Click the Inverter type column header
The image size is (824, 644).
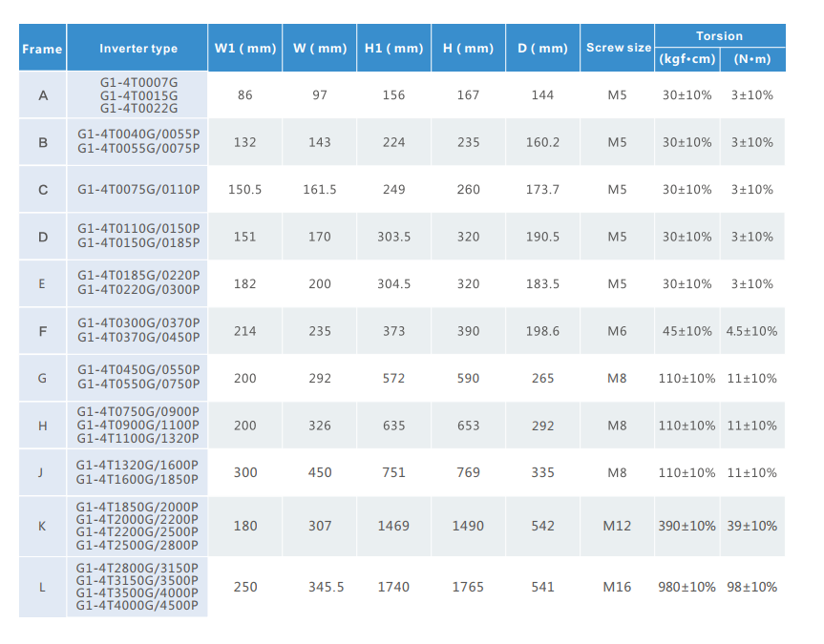tap(138, 49)
